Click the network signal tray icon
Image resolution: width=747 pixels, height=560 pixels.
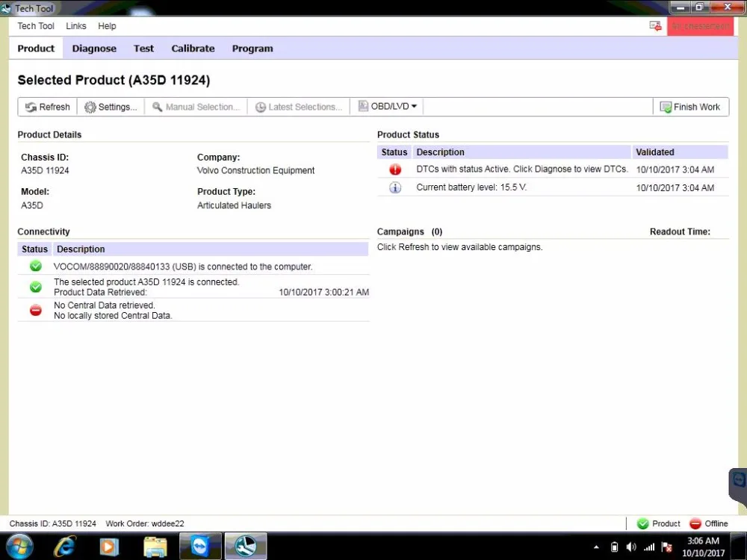tap(649, 547)
